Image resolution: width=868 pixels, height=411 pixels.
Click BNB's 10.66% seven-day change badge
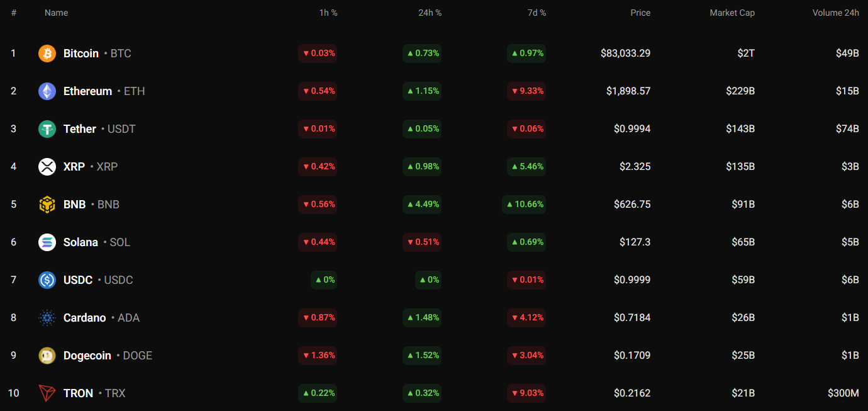(524, 205)
